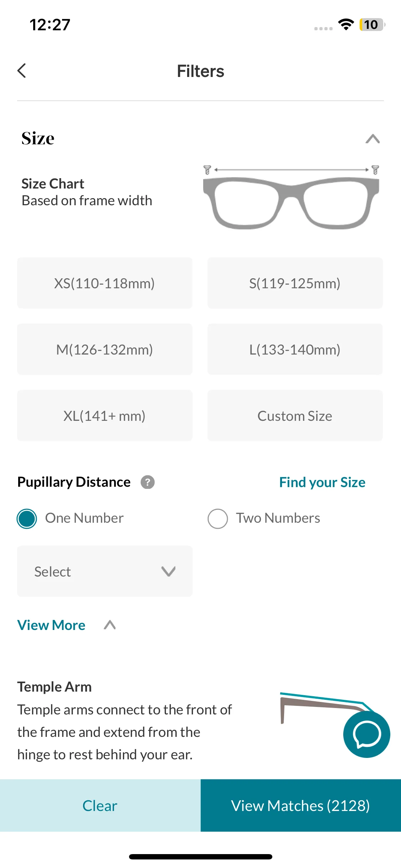Open the chat support bubble

366,734
